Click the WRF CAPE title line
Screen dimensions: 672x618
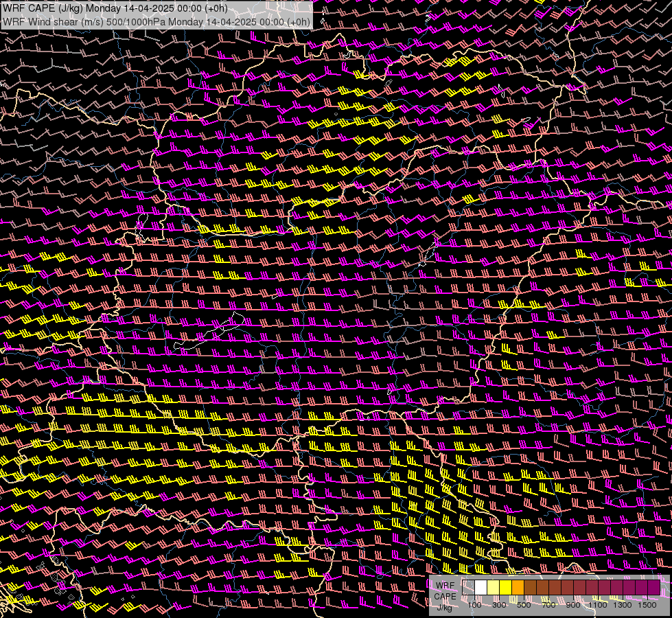(x=115, y=8)
